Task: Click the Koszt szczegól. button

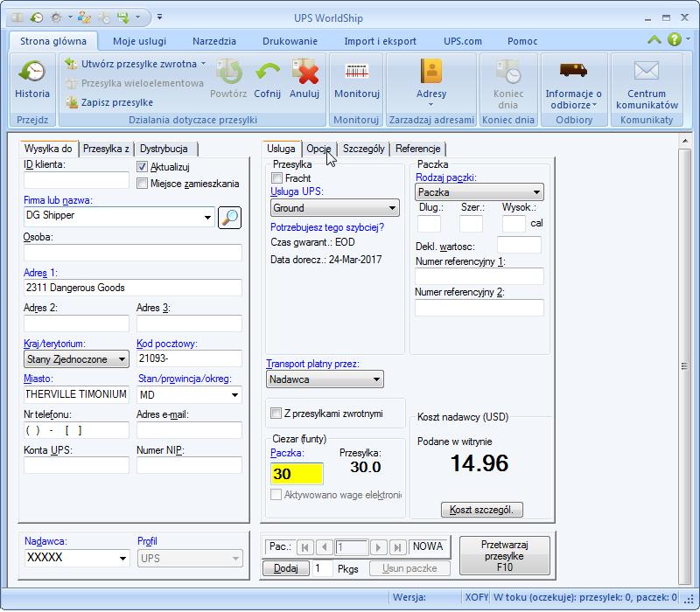Action: [482, 510]
